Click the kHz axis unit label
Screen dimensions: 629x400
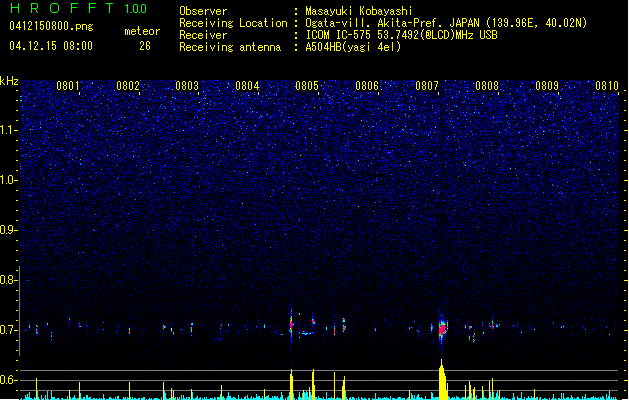tap(9, 81)
